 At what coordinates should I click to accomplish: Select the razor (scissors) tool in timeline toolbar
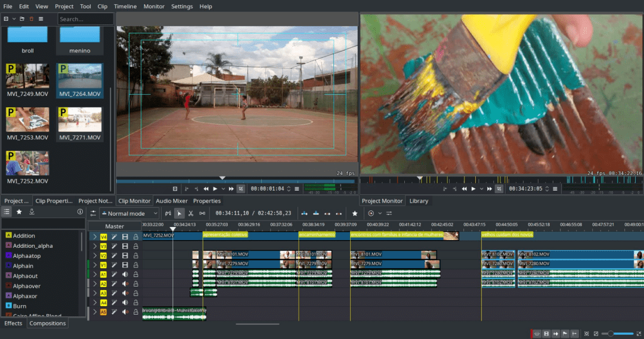coord(191,213)
